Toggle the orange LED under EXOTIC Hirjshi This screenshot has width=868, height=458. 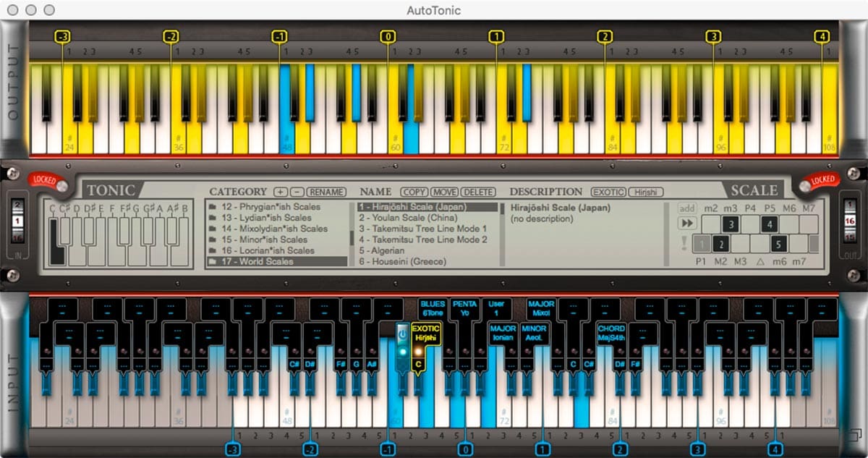tap(418, 352)
